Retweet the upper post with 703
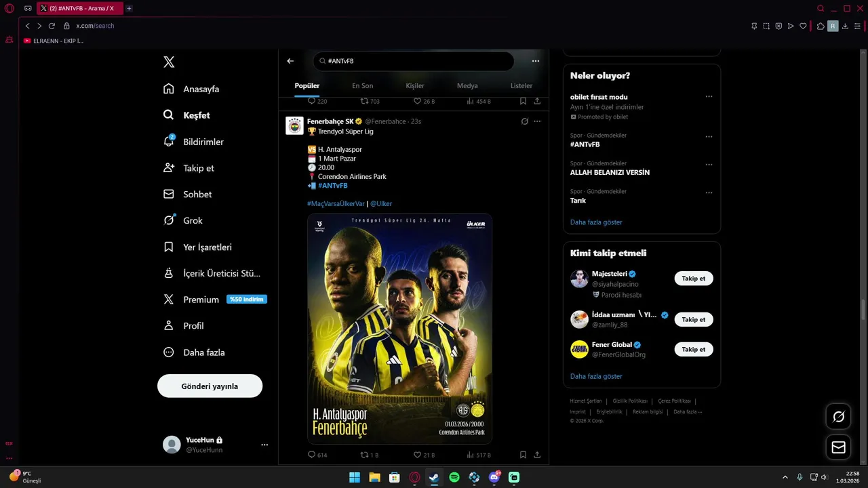Screen dimensions: 868x488 (370, 101)
